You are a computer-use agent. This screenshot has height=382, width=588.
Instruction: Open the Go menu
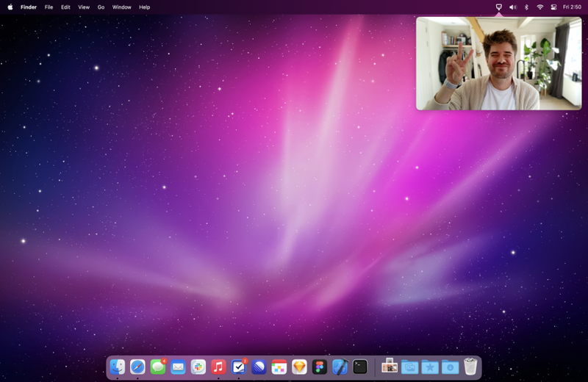101,7
